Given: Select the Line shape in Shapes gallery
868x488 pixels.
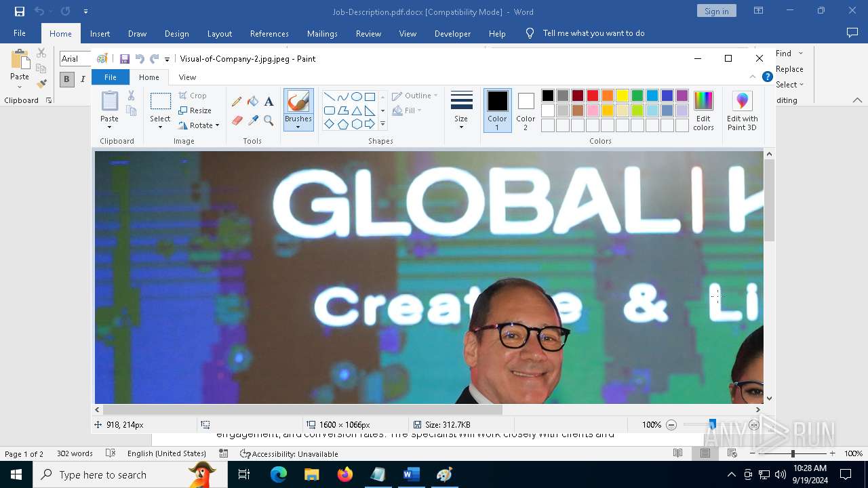Looking at the screenshot, I should (x=329, y=96).
